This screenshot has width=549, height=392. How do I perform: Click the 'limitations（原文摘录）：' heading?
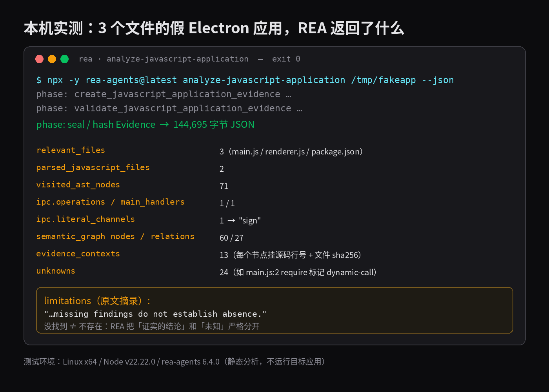coord(98,301)
